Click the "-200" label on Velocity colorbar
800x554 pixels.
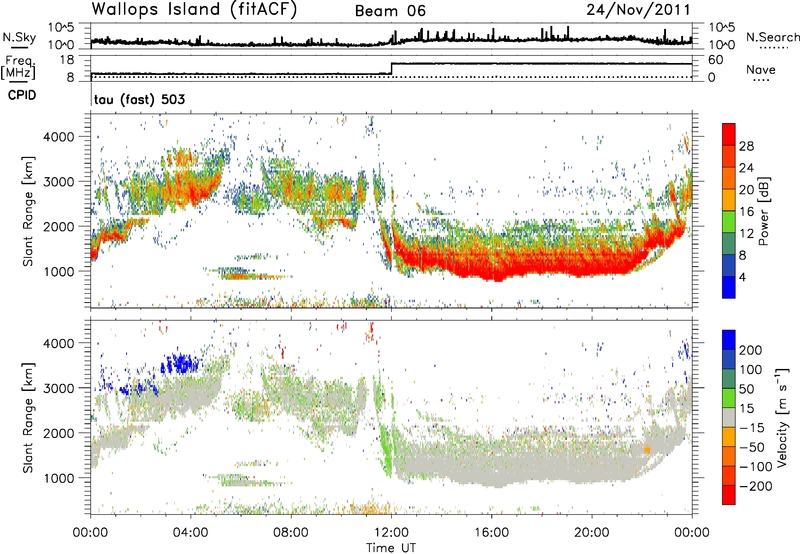[756, 486]
